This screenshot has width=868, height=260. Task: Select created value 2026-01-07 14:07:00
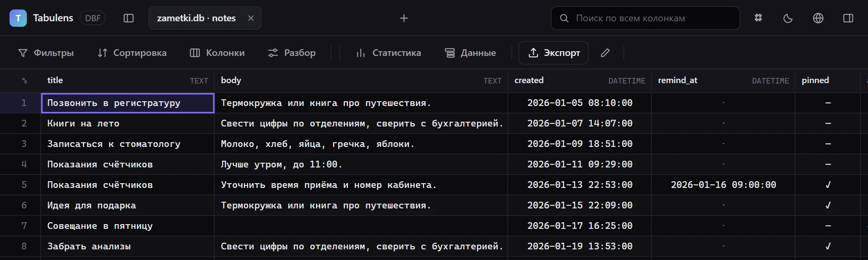pyautogui.click(x=580, y=123)
